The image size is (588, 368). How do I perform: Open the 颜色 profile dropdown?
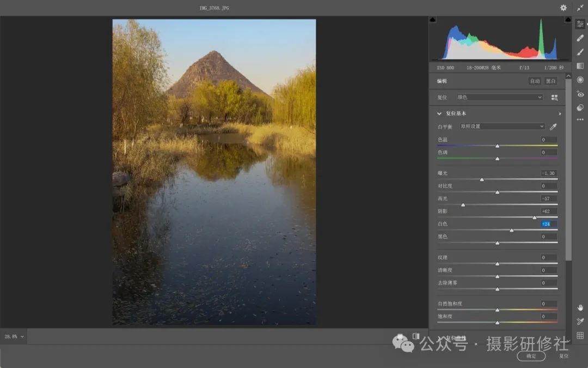pyautogui.click(x=499, y=97)
